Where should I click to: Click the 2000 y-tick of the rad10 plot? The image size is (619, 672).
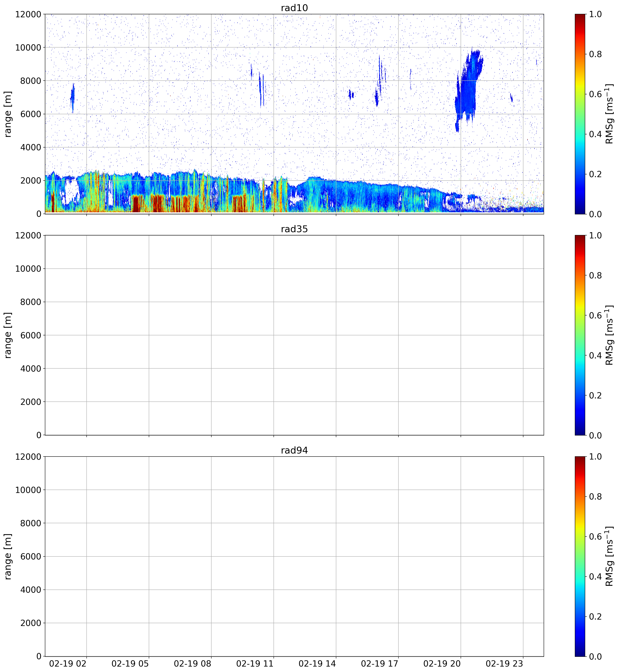31,181
